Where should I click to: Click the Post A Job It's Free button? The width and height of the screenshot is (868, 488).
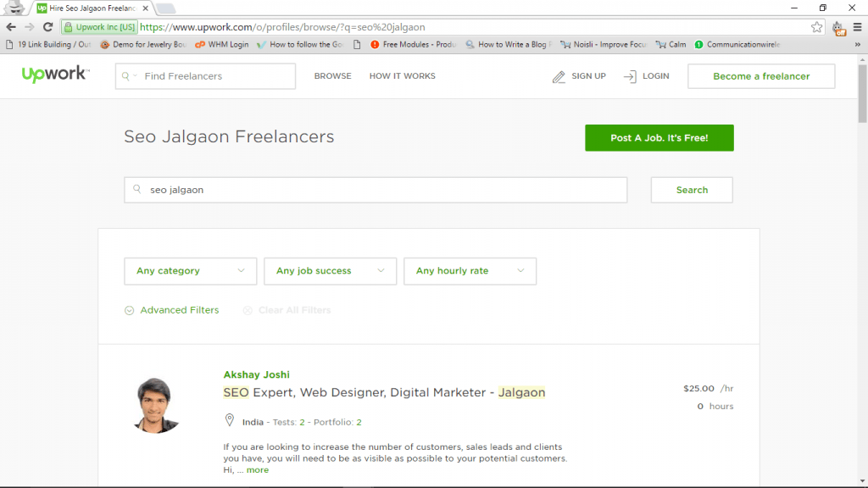[x=659, y=137]
